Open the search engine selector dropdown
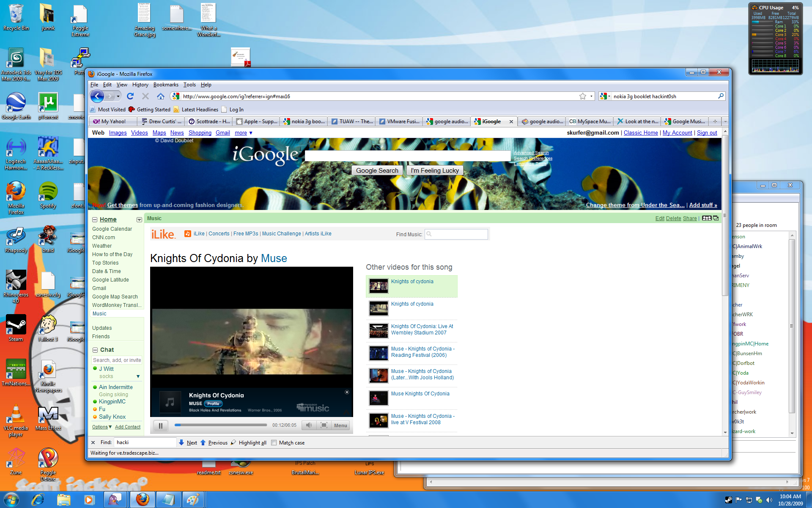The image size is (812, 508). pos(605,96)
